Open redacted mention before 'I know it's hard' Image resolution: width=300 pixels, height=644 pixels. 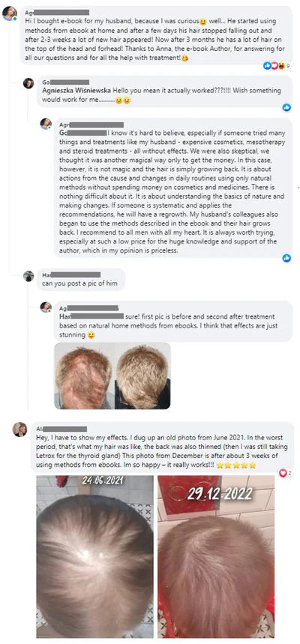point(83,133)
